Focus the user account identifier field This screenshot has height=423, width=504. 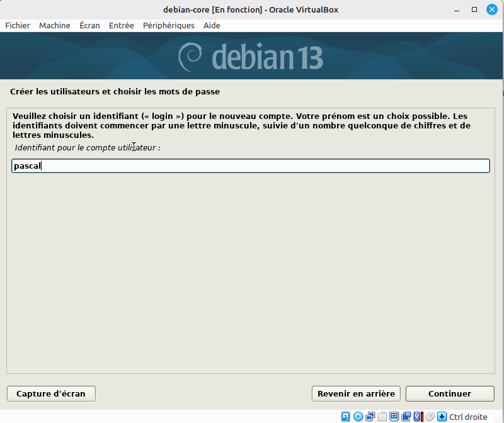click(251, 166)
